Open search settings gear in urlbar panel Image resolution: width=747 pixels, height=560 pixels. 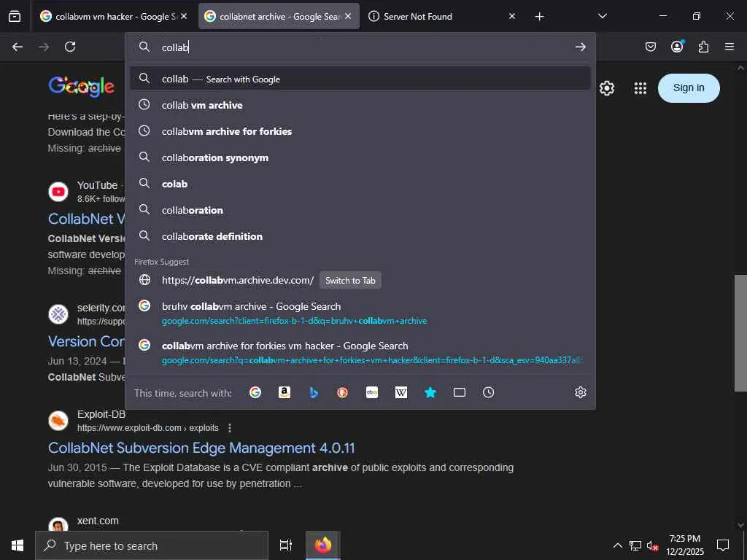tap(580, 392)
